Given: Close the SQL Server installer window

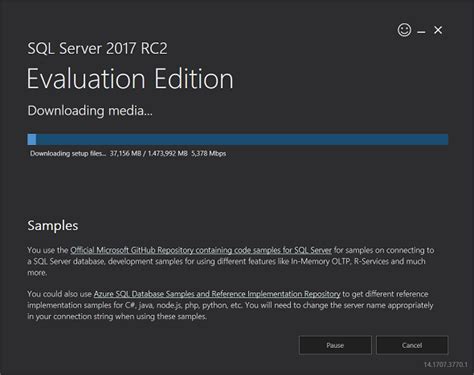Looking at the screenshot, I should tap(438, 30).
